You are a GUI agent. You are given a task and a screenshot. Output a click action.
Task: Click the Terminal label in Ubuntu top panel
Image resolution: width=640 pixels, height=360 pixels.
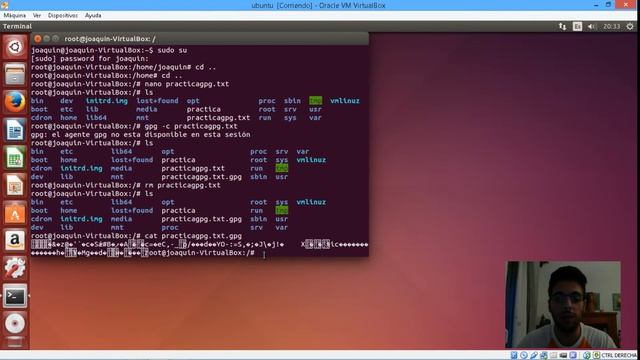[17, 27]
